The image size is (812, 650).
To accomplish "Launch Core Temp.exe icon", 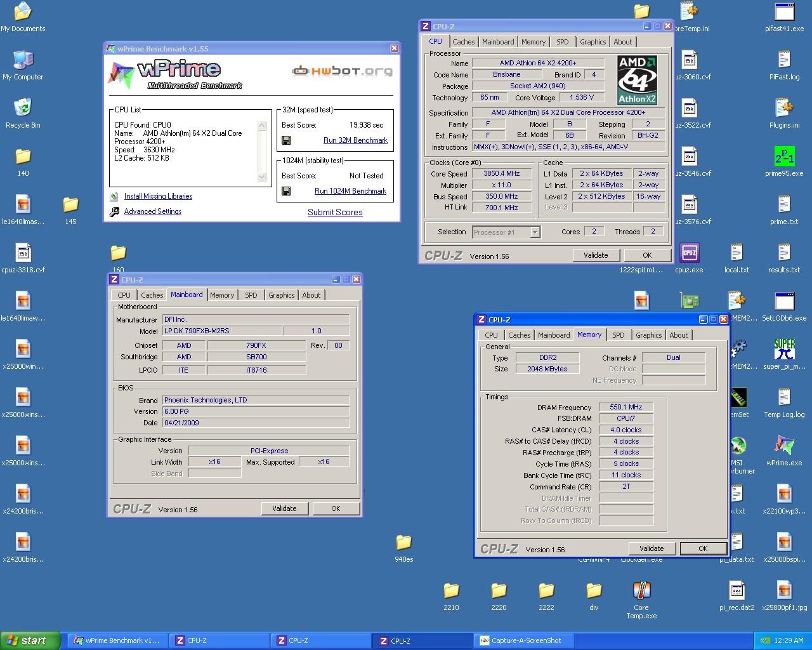I will pos(641,600).
